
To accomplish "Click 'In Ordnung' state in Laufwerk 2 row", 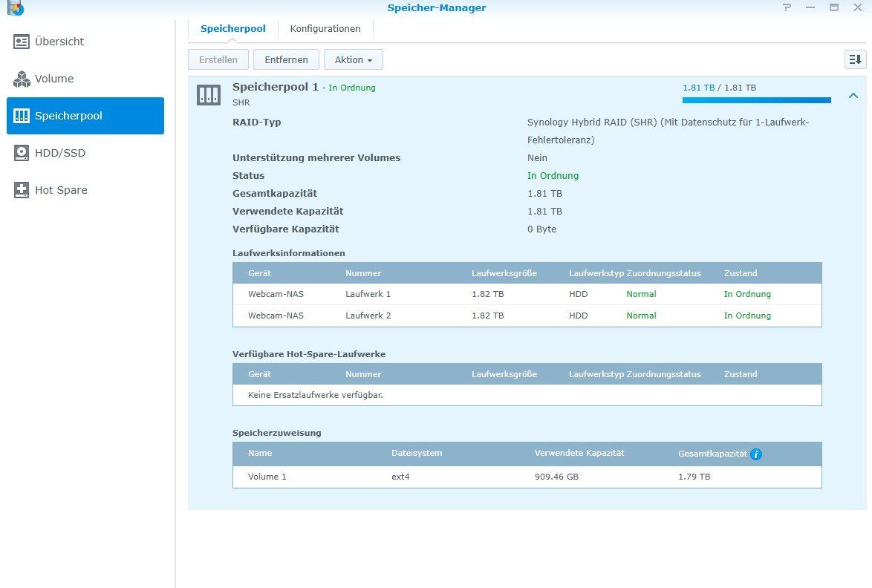I will [x=747, y=316].
